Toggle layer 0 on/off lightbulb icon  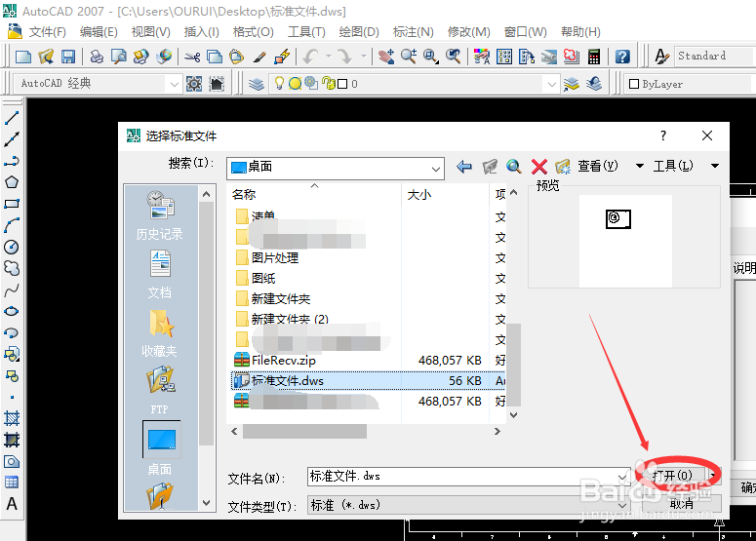[x=279, y=83]
